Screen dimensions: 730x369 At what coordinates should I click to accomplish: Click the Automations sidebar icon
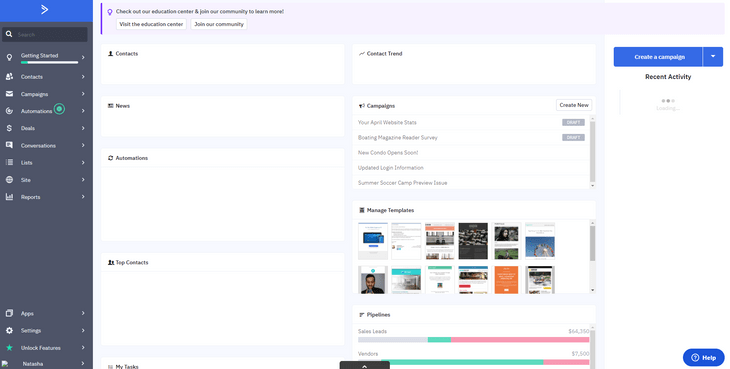[9, 111]
